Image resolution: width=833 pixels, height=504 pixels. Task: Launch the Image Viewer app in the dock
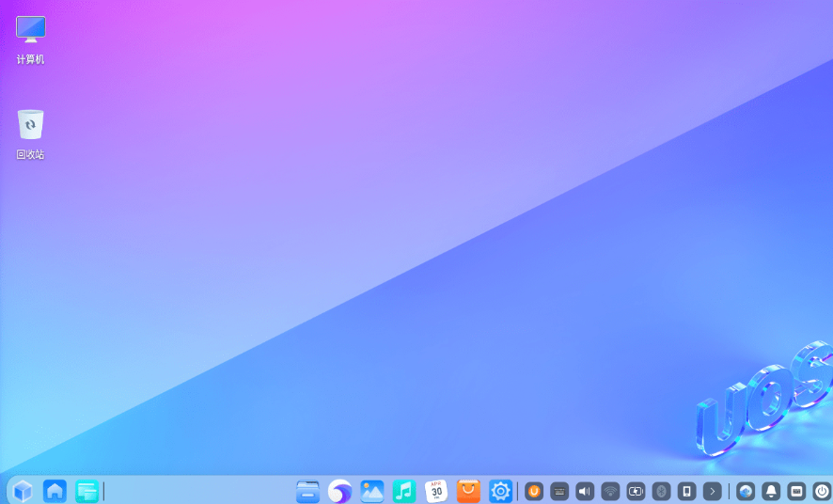[372, 491]
